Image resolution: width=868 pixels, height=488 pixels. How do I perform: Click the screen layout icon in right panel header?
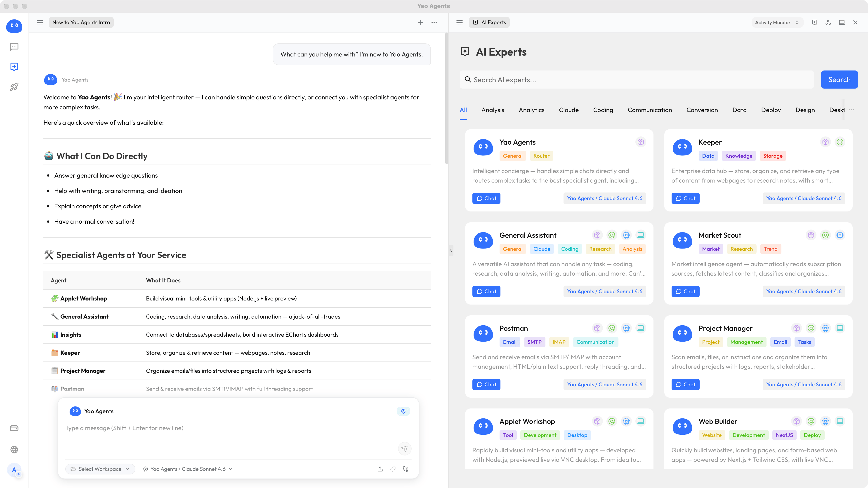841,22
